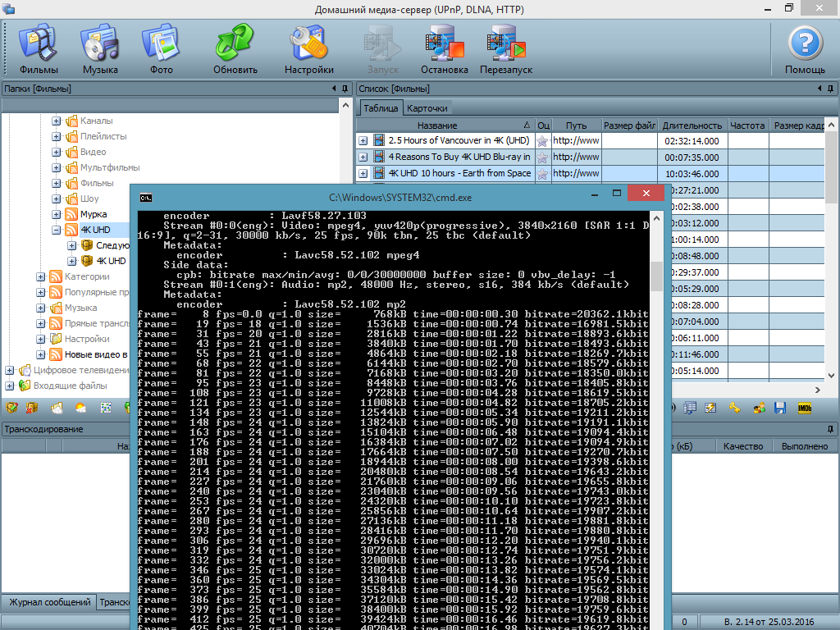Expand the 4 Reasons To Buy row

tap(363, 157)
